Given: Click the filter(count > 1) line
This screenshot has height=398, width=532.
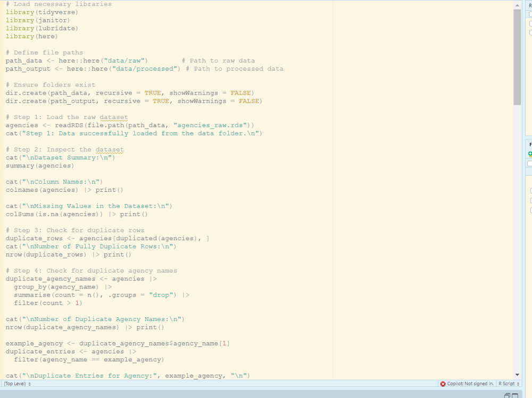Looking at the screenshot, I should tap(48, 303).
